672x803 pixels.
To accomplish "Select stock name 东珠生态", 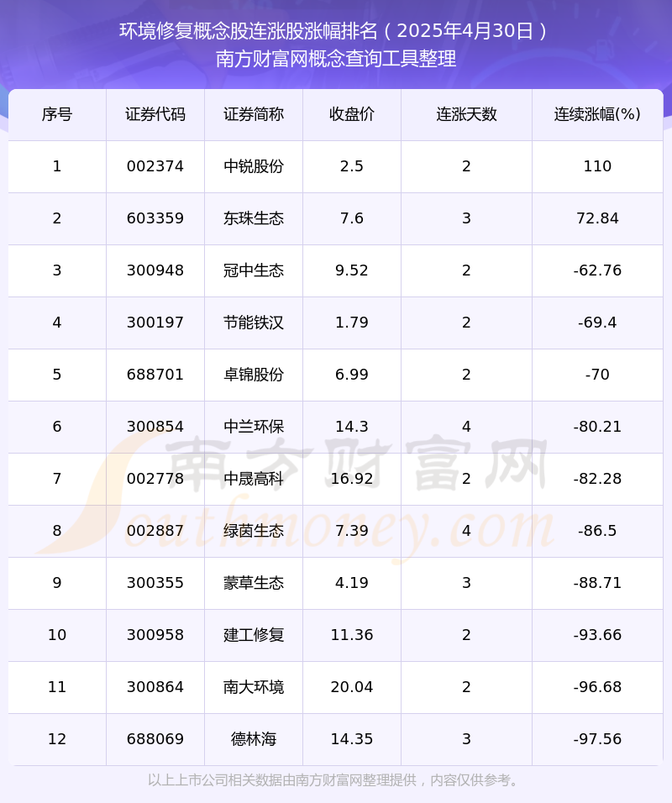I will [254, 218].
